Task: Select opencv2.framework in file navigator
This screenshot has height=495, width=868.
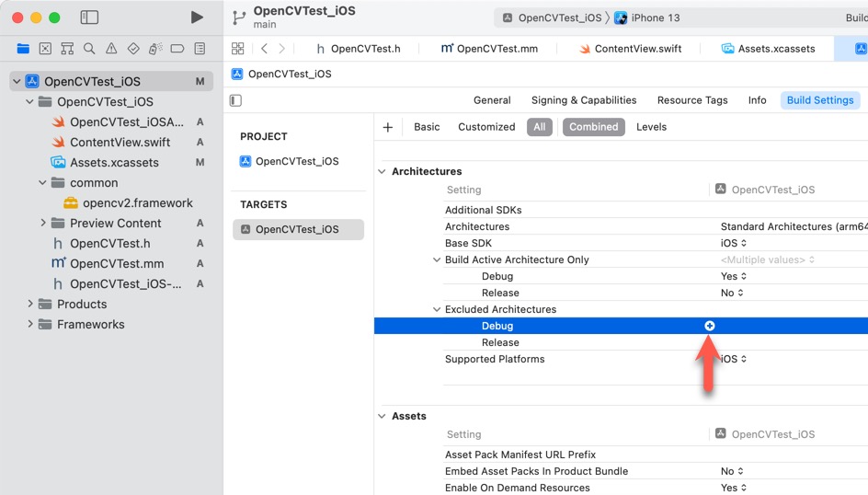Action: point(137,202)
